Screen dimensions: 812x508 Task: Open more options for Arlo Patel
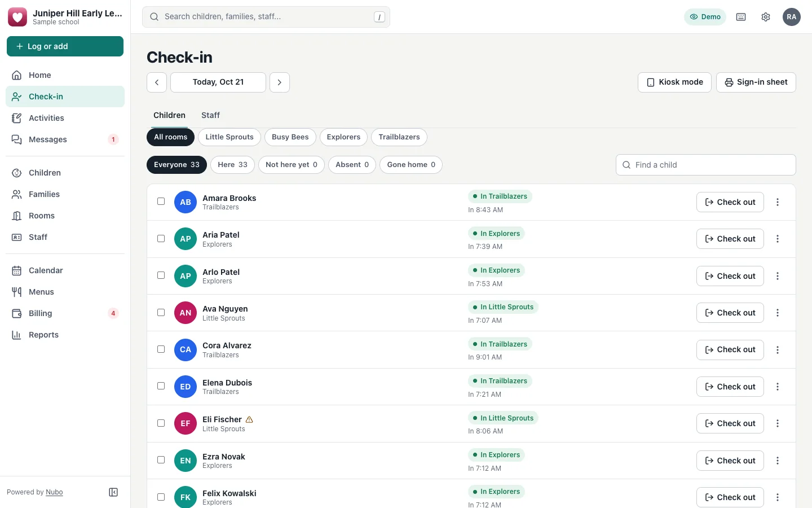[778, 276]
